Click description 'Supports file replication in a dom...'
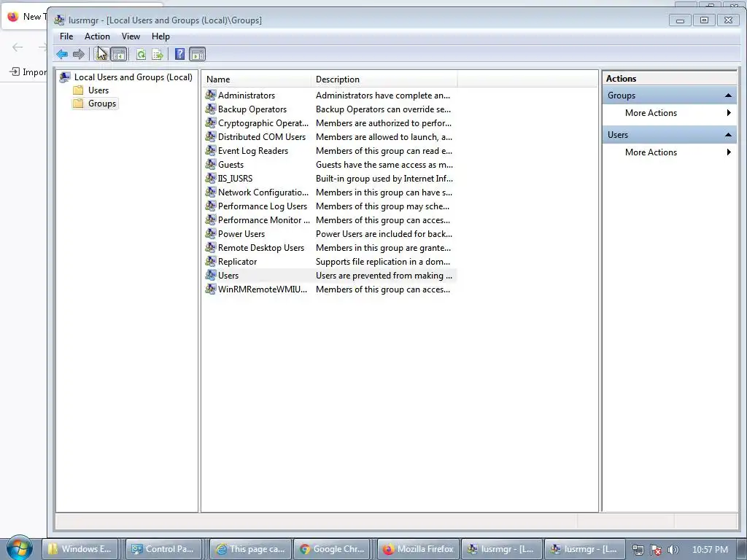 (382, 262)
